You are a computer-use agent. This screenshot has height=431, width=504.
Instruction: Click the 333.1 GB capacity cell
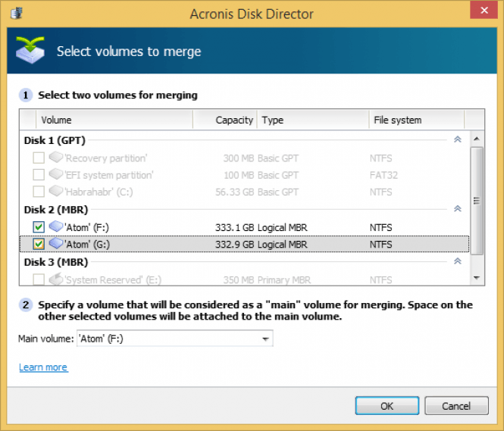pos(235,227)
